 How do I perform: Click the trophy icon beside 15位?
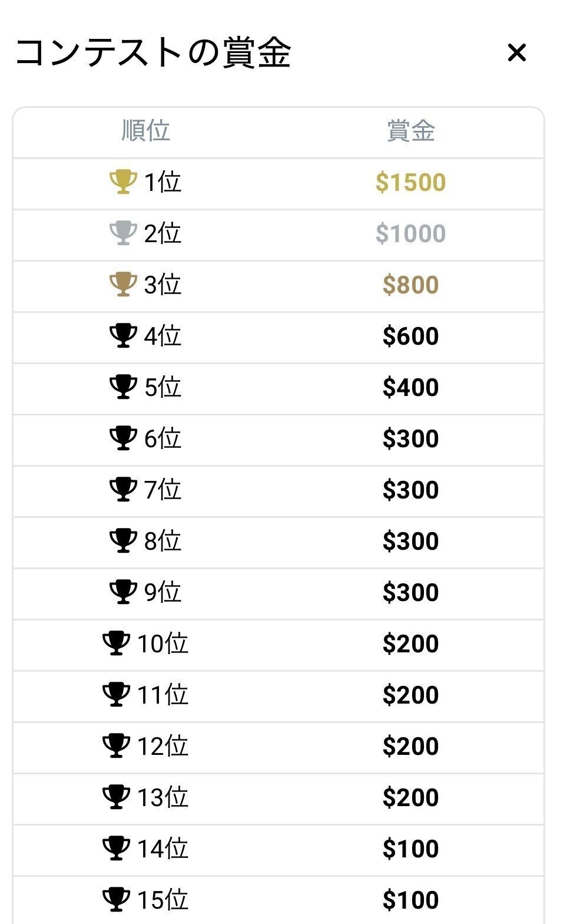point(116,900)
